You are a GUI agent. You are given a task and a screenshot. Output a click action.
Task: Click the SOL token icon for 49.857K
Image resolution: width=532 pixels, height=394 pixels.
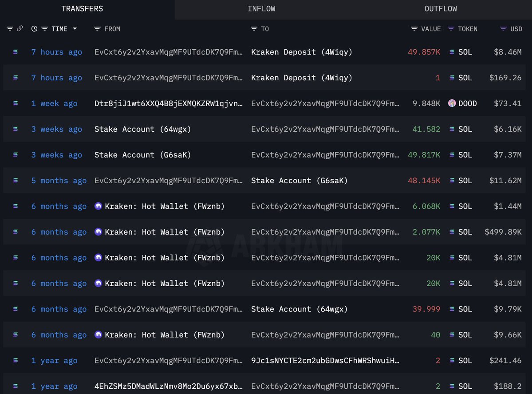pyautogui.click(x=452, y=52)
